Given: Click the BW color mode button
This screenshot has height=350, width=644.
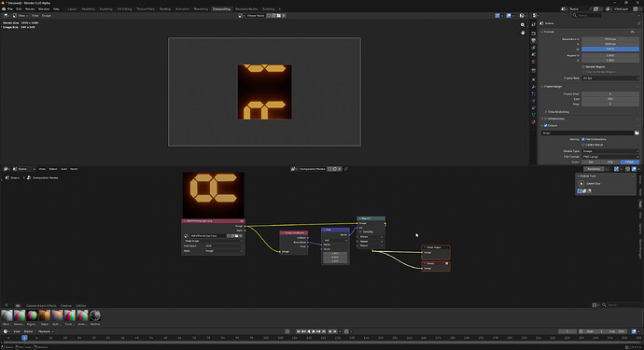Looking at the screenshot, I should [591, 161].
